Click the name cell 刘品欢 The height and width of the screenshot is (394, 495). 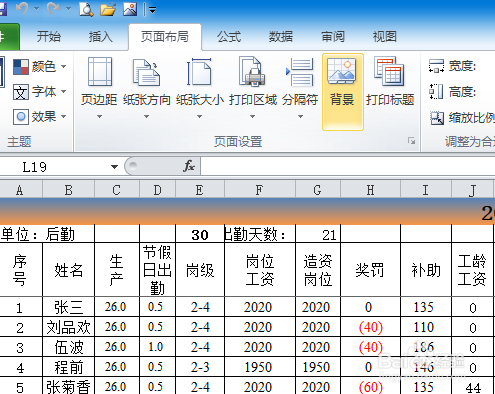click(68, 327)
